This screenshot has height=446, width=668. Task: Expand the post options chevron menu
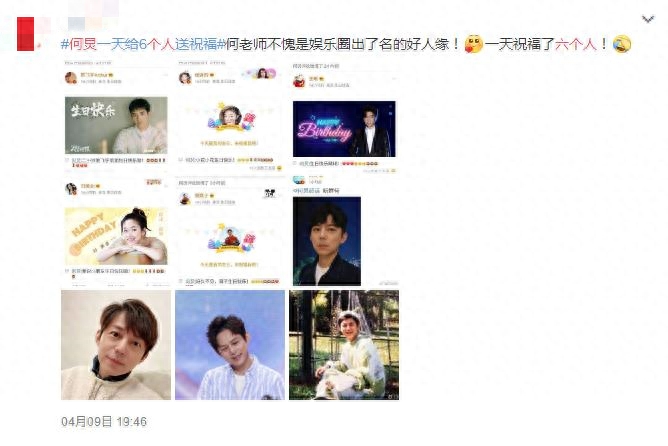click(648, 19)
